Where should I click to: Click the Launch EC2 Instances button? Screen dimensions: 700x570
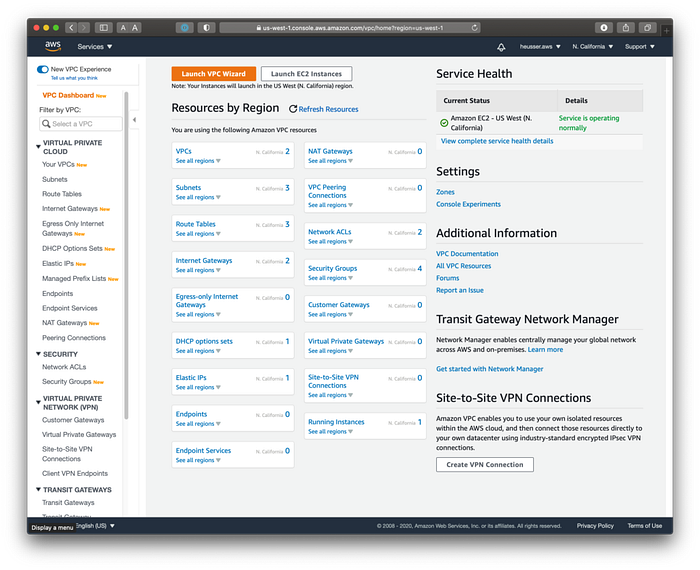[x=306, y=74]
